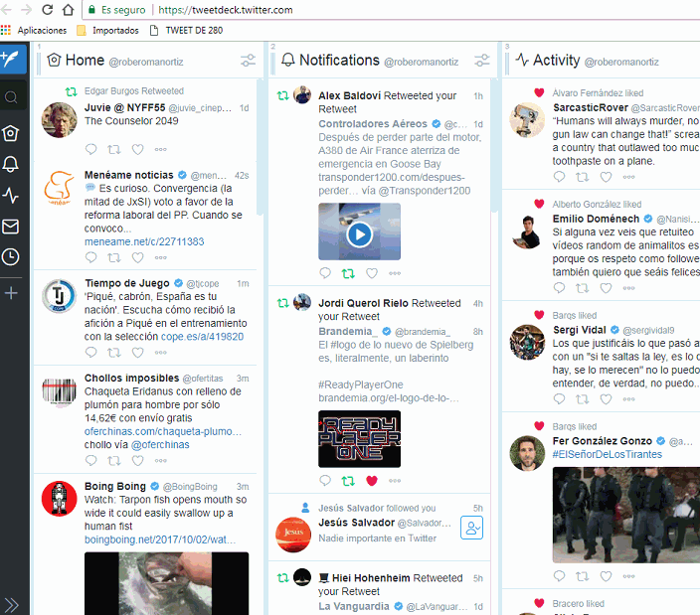The height and width of the screenshot is (615, 700).
Task: Open the cope.es/a/419820 link
Action: tap(202, 337)
